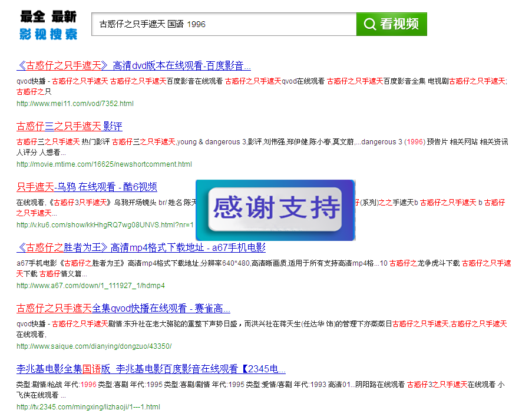Screen dimensions: 532x420
Task: Click the v.ku6.com/show URL text
Action: [105, 225]
